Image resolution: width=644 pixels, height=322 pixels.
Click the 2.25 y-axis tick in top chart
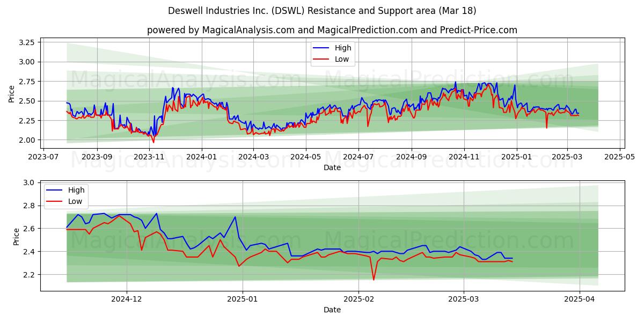point(27,121)
